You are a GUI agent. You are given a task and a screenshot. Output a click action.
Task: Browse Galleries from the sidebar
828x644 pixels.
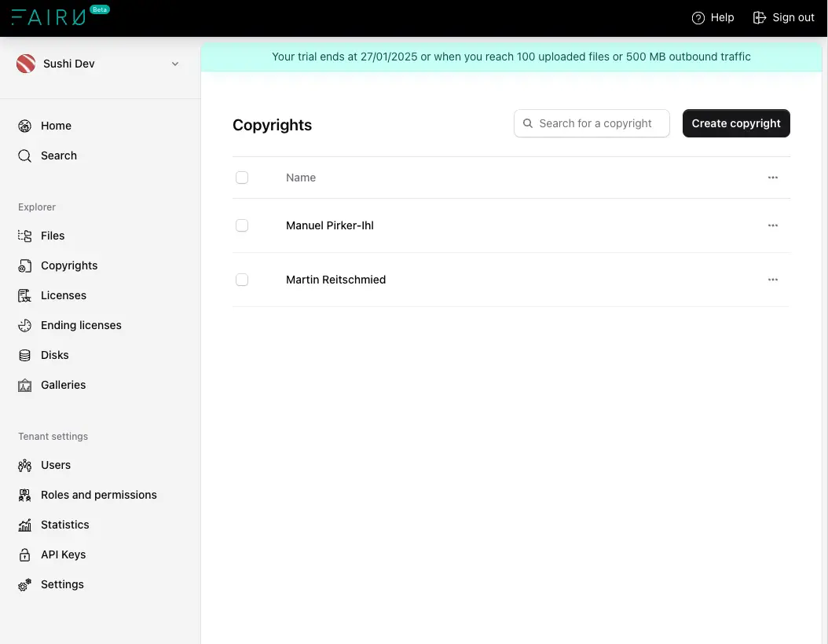click(63, 385)
